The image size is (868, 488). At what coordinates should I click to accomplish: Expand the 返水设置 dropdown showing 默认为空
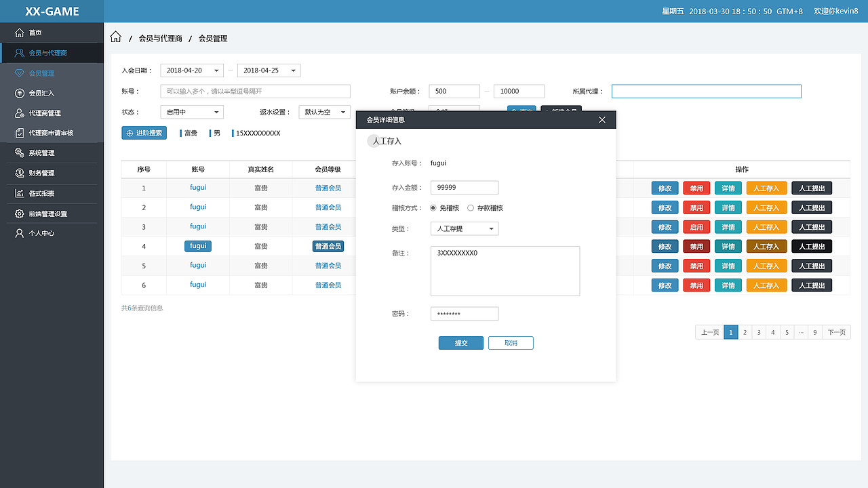click(324, 112)
